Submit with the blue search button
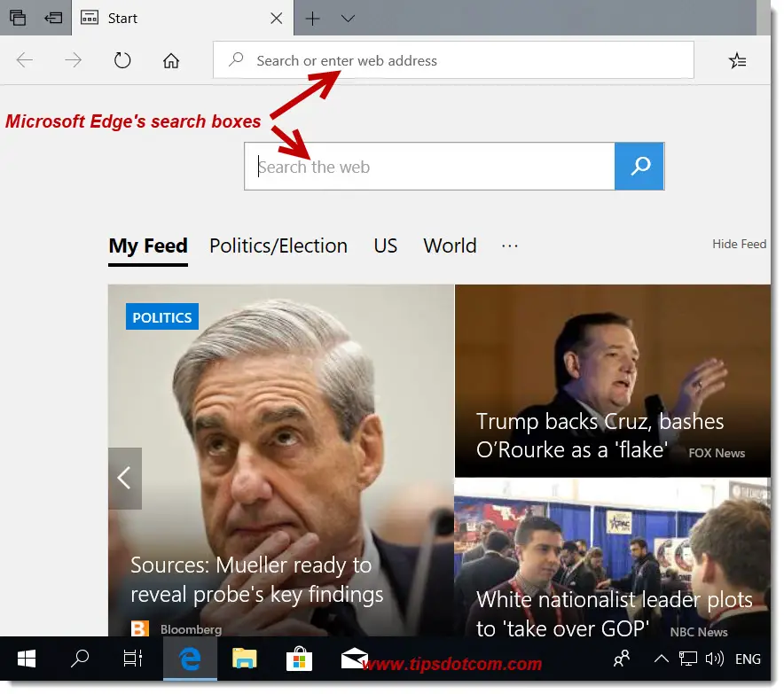Image resolution: width=784 pixels, height=694 pixels. click(639, 167)
